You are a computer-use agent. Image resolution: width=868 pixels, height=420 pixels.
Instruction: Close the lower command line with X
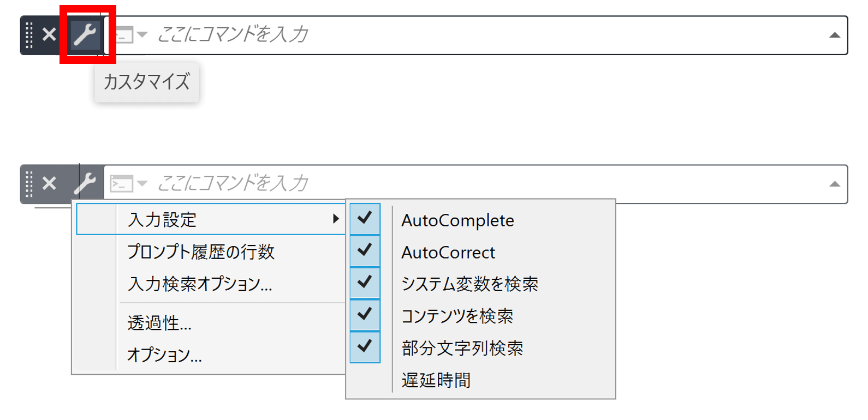coord(49,184)
